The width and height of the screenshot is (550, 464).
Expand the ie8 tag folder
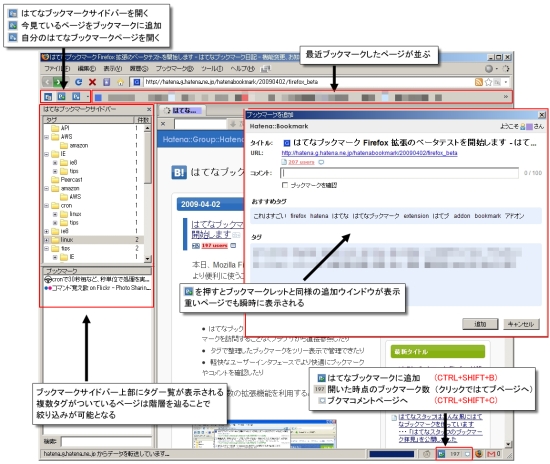(47, 231)
